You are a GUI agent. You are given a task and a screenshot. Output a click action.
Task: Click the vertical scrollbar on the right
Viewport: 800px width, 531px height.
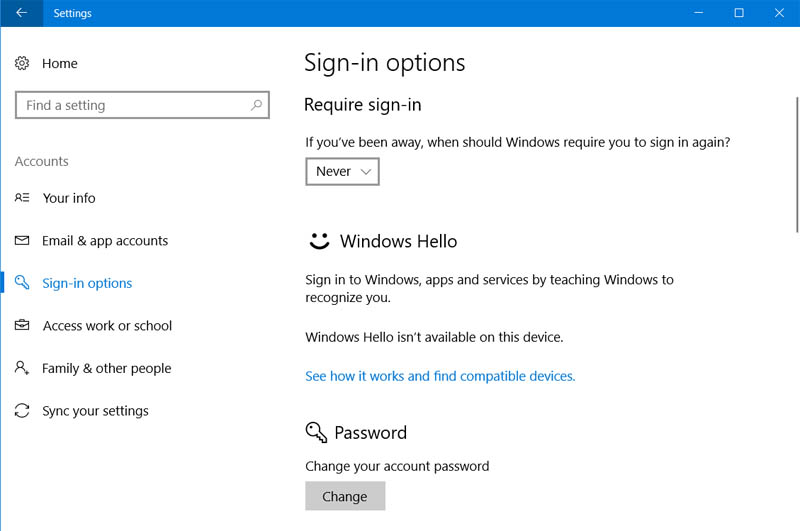point(797,164)
